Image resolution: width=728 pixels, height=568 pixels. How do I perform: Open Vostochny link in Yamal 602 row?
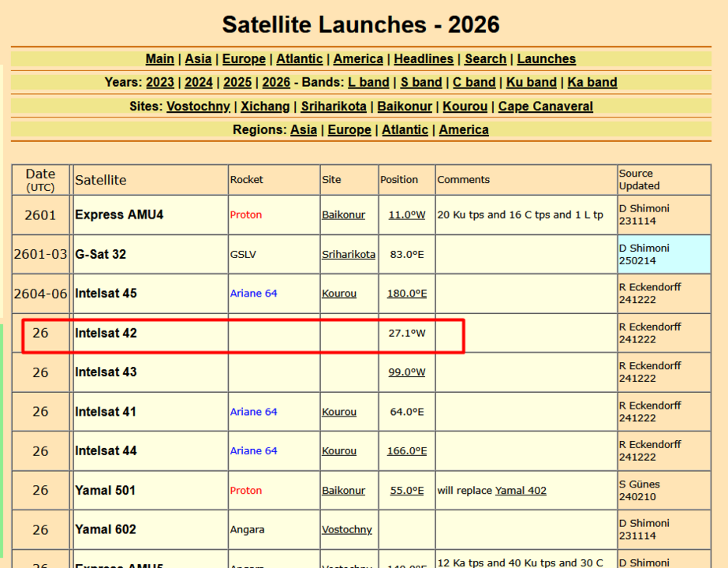347,529
